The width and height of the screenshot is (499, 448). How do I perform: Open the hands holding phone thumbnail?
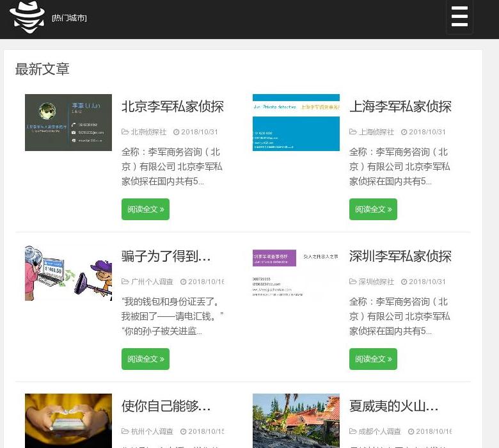(68, 420)
